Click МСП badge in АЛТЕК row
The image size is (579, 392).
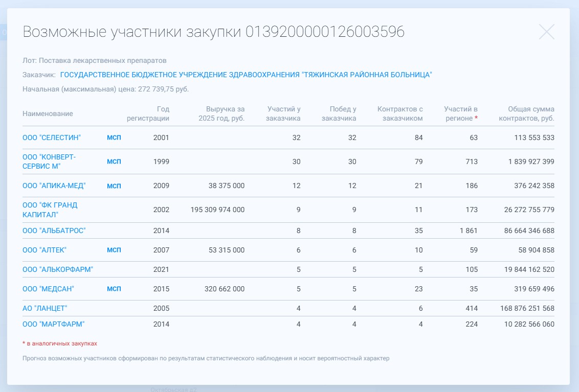pyautogui.click(x=114, y=250)
